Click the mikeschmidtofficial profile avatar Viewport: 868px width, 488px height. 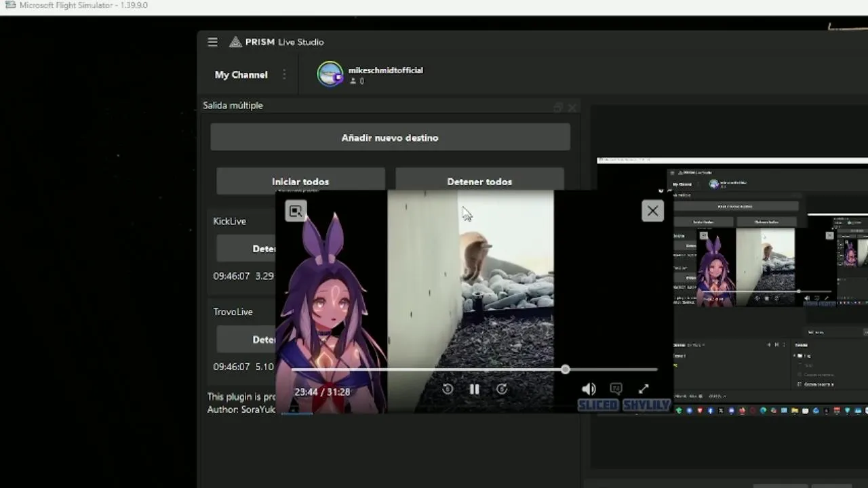330,74
